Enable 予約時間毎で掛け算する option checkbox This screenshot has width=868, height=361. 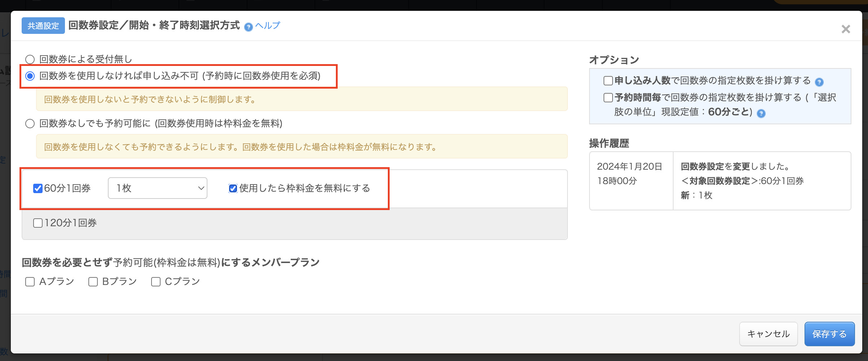[x=608, y=98]
